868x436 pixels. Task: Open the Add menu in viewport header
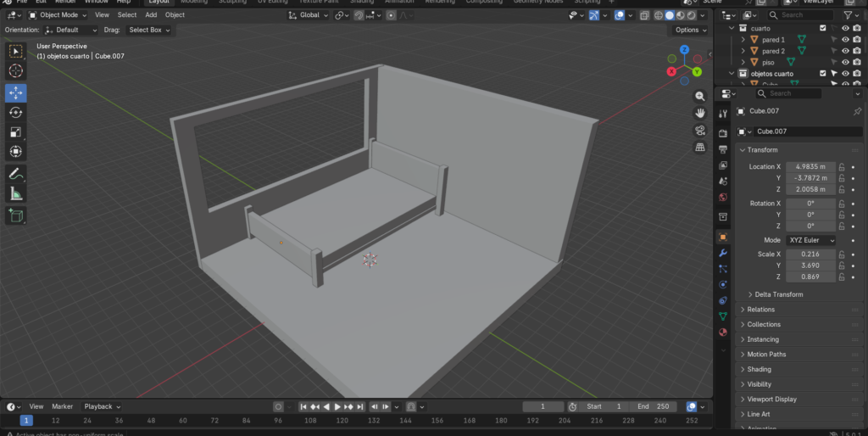(x=151, y=14)
